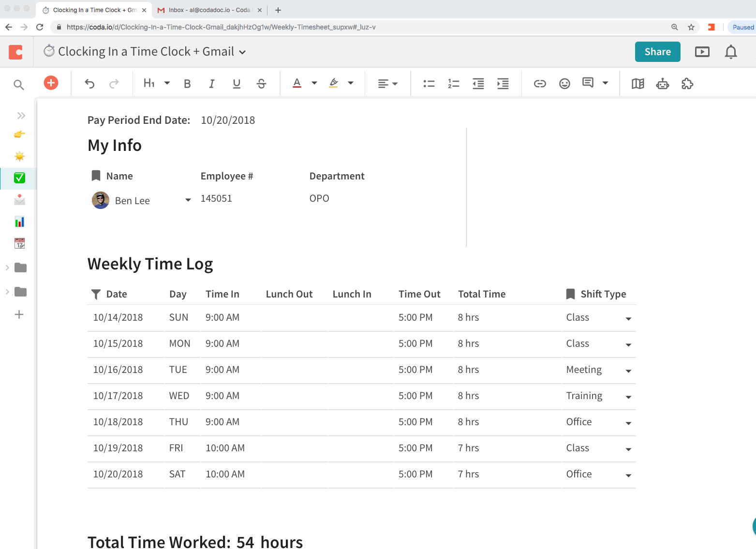The image size is (756, 549).
Task: Open Shift Type dropdown for 10/17/2018
Action: pyautogui.click(x=628, y=397)
